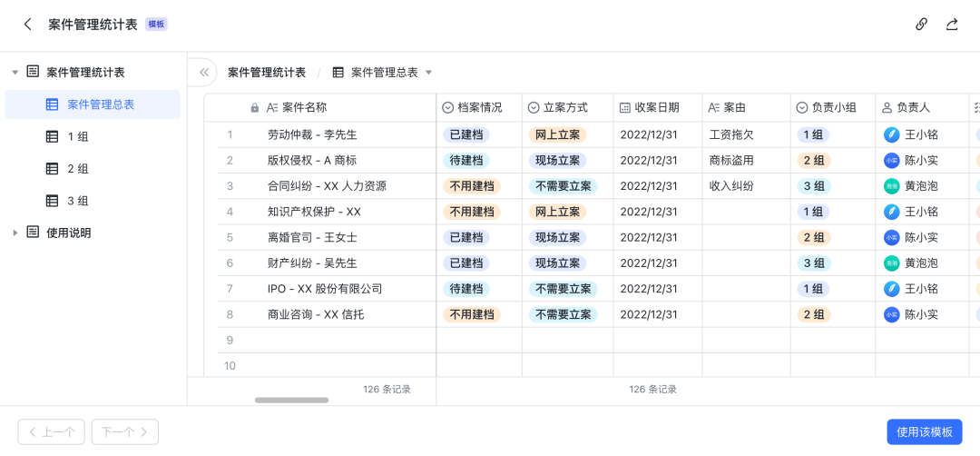Click 案件管理统计表 in the breadcrumb
Image resolution: width=980 pixels, height=456 pixels.
[x=267, y=73]
